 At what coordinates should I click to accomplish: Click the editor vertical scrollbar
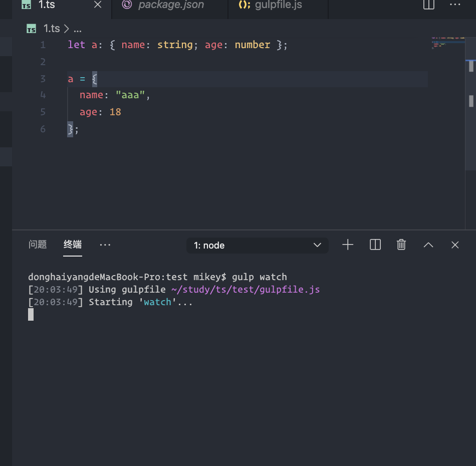tap(471, 103)
